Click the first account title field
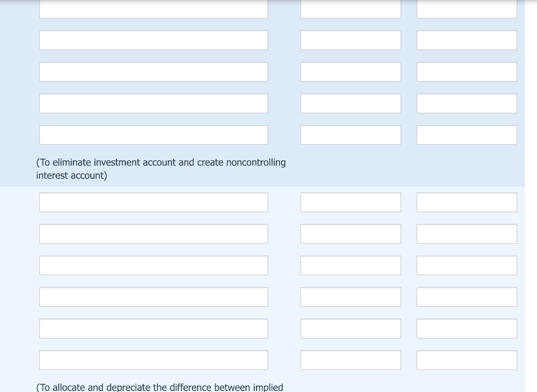The height and width of the screenshot is (392, 537). click(153, 8)
